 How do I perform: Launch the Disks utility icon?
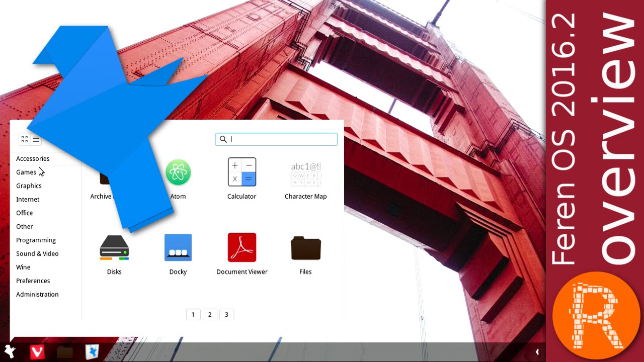click(x=114, y=247)
